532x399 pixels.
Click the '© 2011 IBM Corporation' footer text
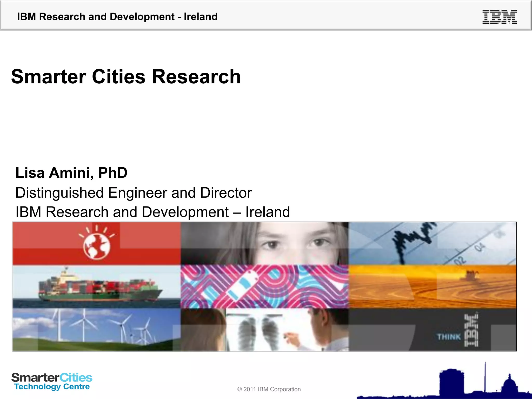(269, 389)
